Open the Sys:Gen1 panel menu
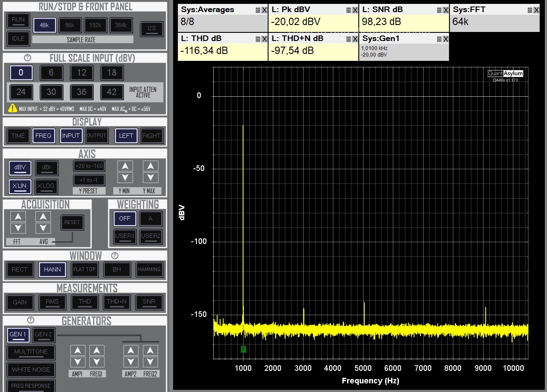The image size is (547, 392). tap(440, 38)
